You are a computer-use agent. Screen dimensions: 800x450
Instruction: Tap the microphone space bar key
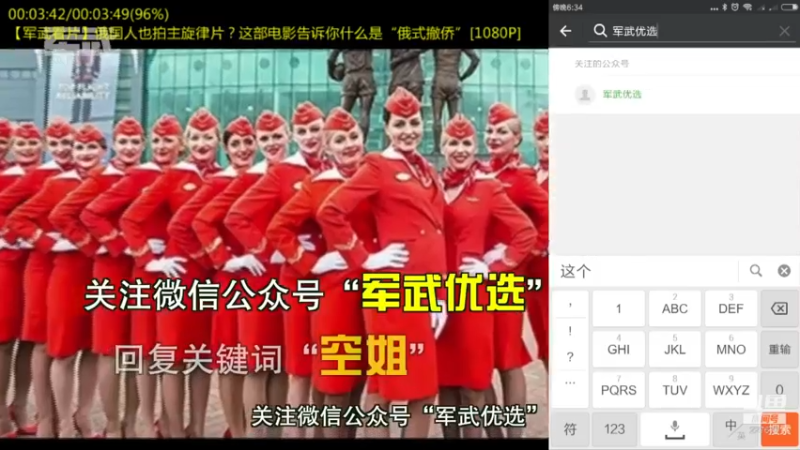tap(674, 429)
